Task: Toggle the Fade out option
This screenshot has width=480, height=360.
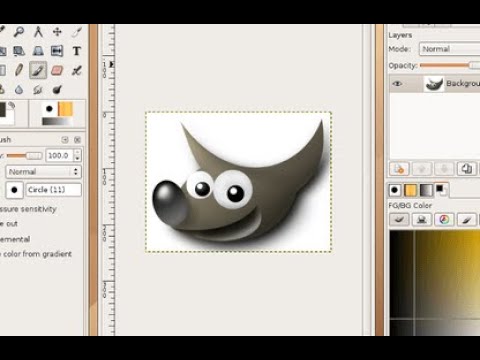Action: [9, 224]
